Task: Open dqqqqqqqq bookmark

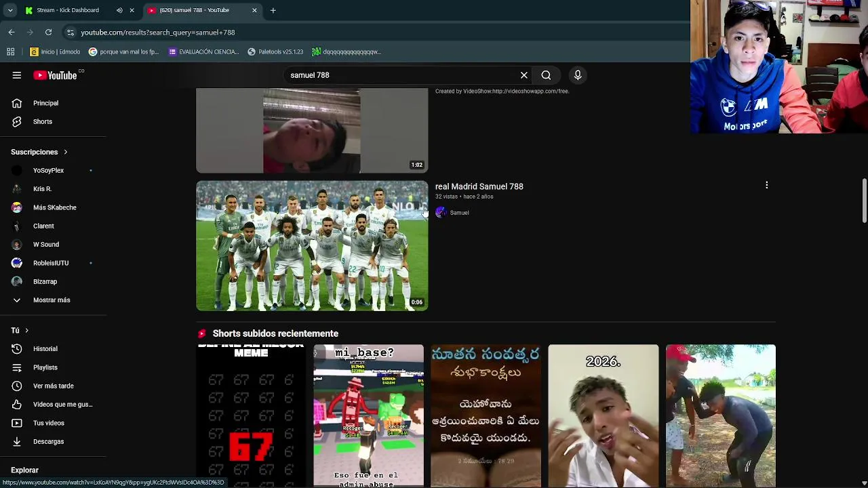Action: click(x=347, y=52)
